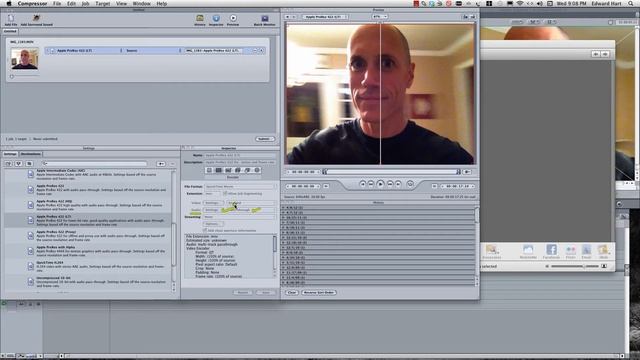Screen dimensions: 640x360
Task: Toggle Allow Job Segmenting checkbox
Action: tap(225, 193)
